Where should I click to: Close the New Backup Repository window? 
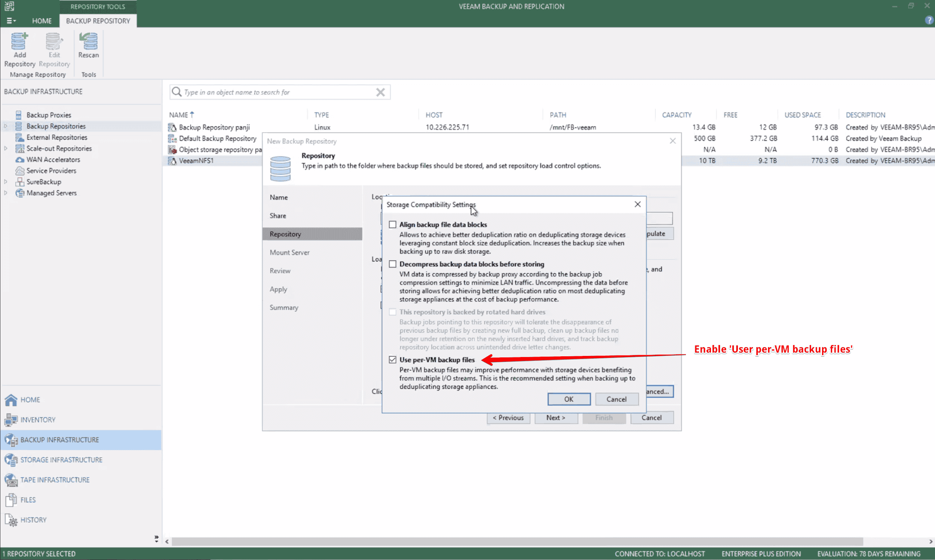tap(672, 141)
